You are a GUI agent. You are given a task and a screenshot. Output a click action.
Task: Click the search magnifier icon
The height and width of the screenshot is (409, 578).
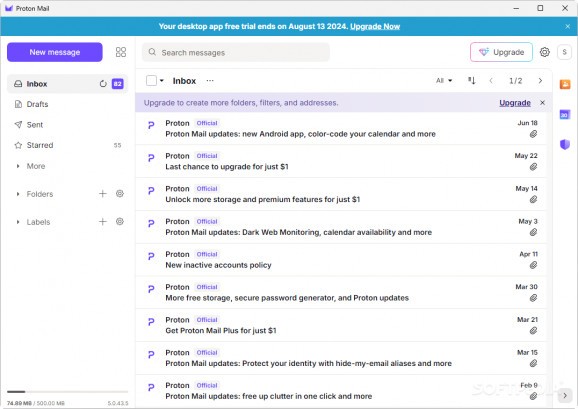152,52
